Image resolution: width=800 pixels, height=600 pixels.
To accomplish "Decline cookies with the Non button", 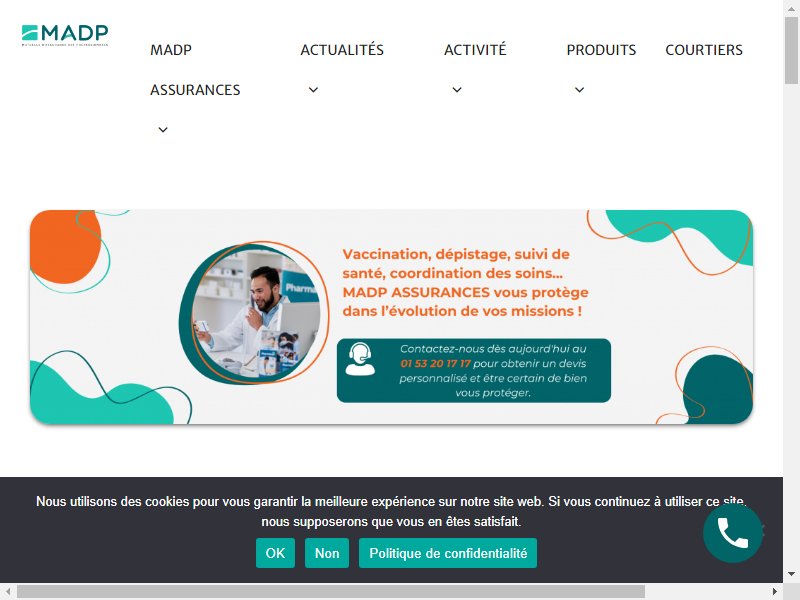I will coord(327,553).
